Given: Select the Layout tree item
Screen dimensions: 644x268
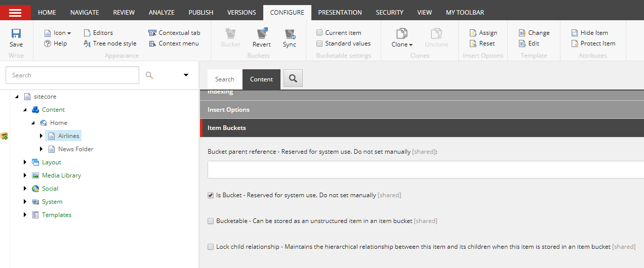Looking at the screenshot, I should click(52, 162).
